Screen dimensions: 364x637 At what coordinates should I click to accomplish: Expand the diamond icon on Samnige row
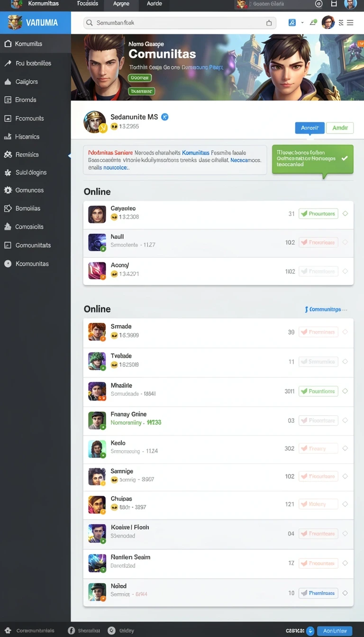pyautogui.click(x=345, y=476)
